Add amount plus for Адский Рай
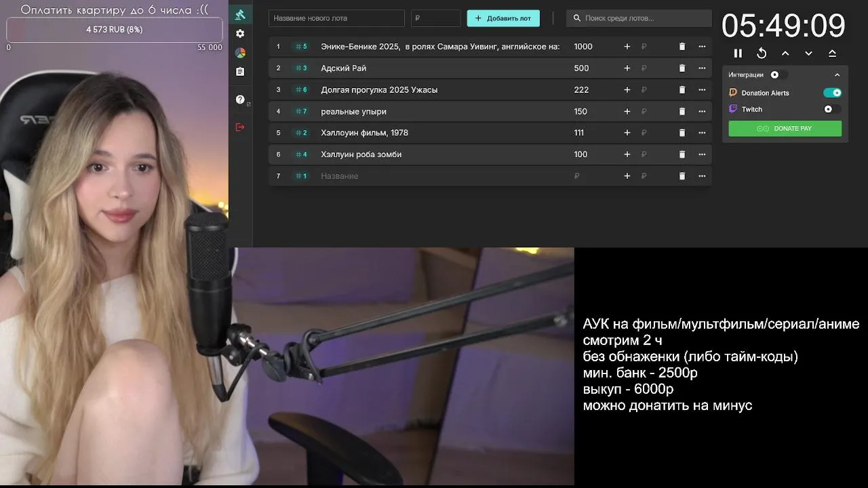Viewport: 868px width, 488px height. click(627, 68)
